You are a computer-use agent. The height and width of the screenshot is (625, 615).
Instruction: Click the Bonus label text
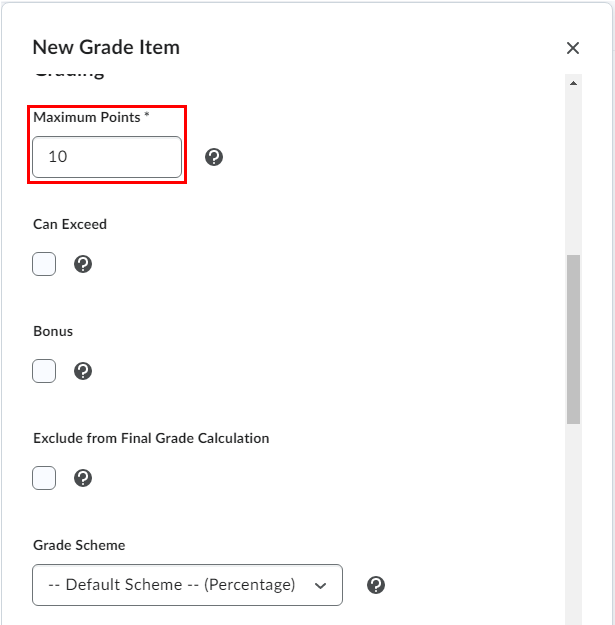[53, 331]
